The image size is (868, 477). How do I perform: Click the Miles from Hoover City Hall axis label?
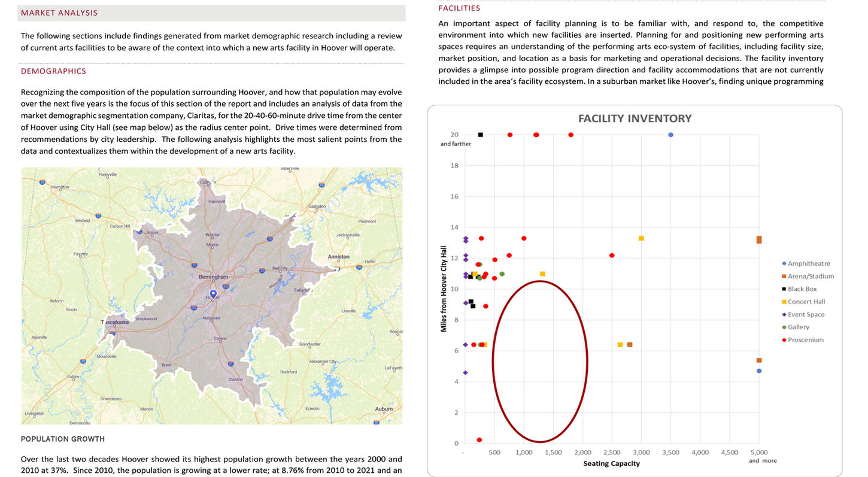tap(444, 286)
